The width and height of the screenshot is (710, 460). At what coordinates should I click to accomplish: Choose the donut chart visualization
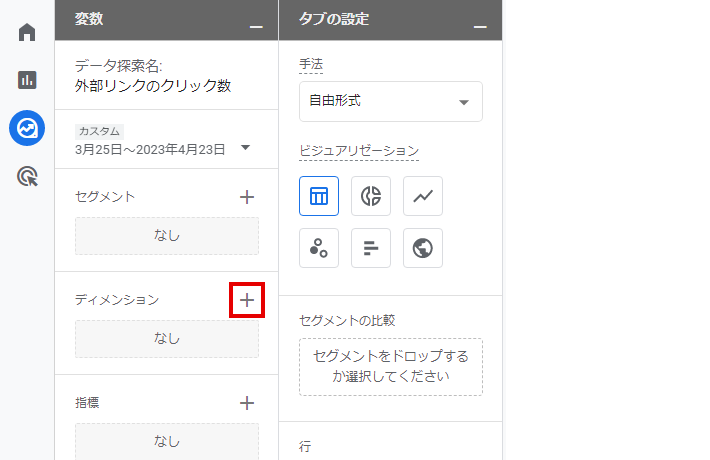click(x=371, y=196)
